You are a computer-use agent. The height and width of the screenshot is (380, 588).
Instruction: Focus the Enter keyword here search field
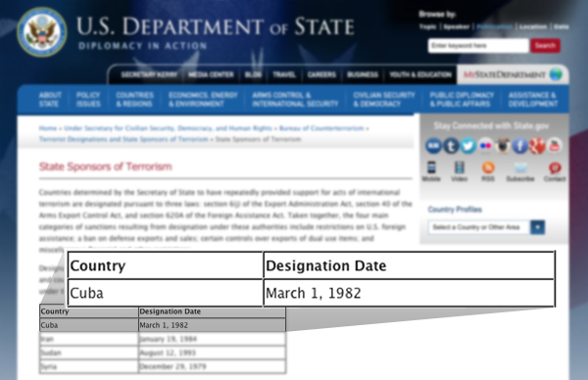(x=478, y=46)
